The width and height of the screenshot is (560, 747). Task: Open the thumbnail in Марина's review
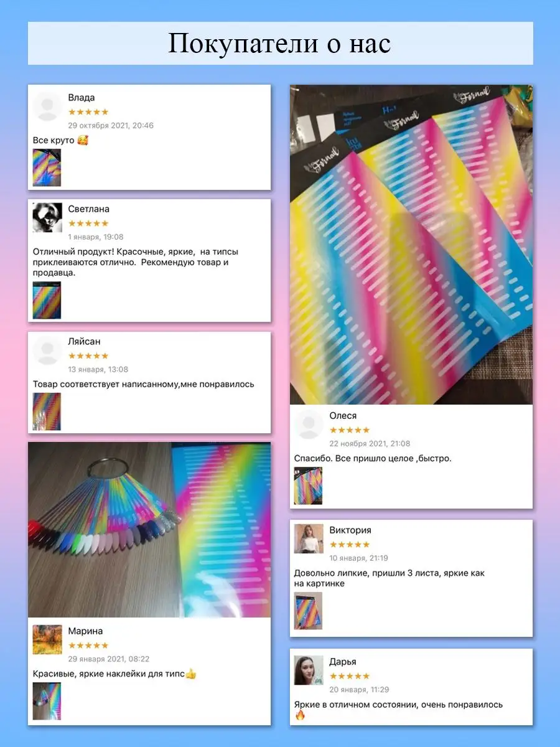pyautogui.click(x=47, y=701)
